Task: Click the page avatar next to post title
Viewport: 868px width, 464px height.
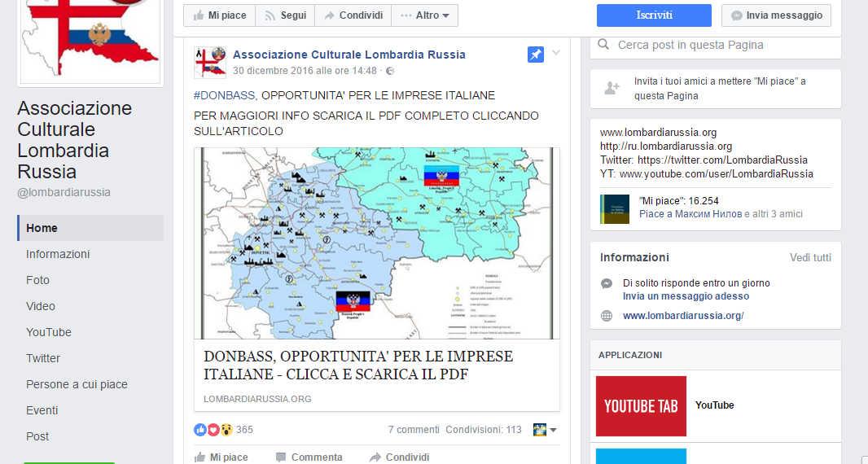Action: click(x=210, y=63)
